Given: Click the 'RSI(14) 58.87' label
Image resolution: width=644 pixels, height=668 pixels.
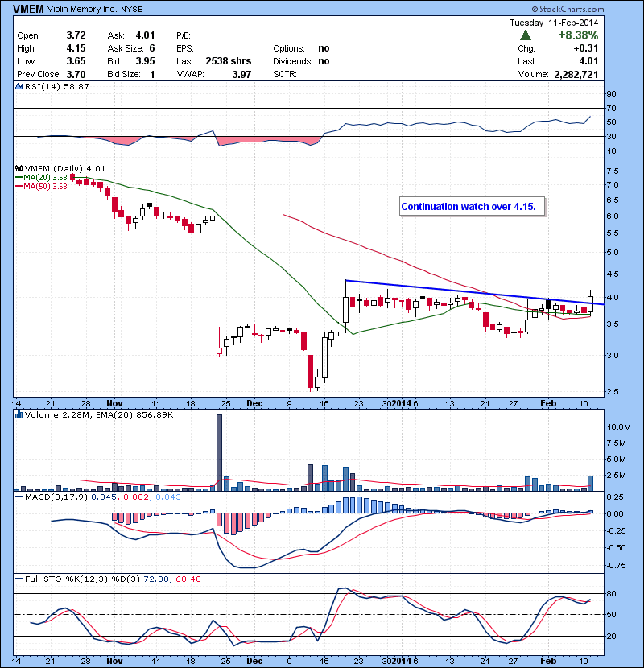Looking at the screenshot, I should point(56,86).
